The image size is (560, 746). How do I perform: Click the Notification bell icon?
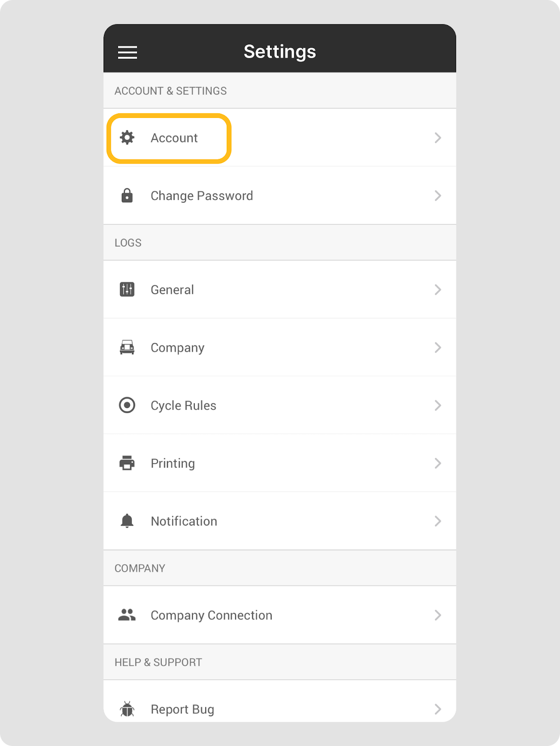(x=127, y=521)
